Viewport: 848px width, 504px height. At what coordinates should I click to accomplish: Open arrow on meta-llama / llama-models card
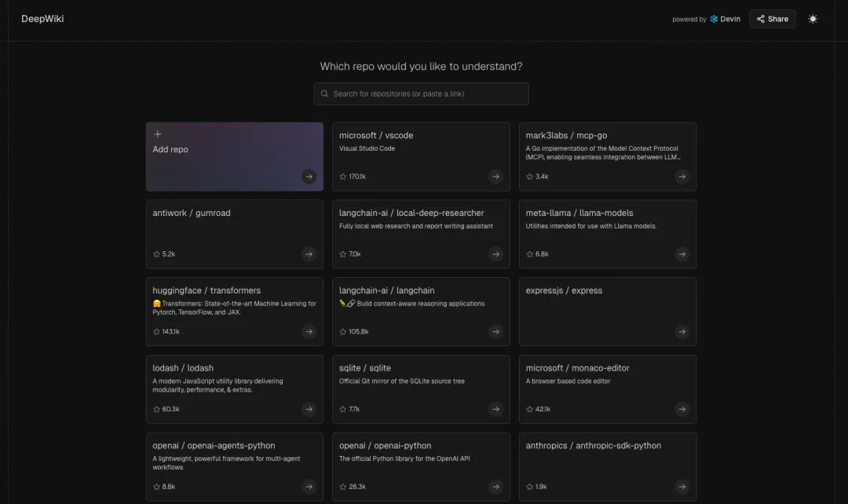(x=682, y=254)
